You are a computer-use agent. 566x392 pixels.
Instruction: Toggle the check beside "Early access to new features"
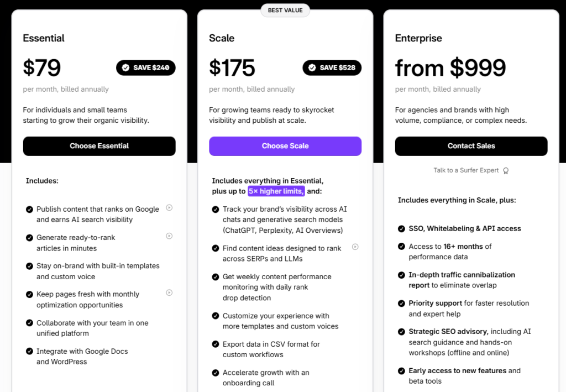pos(401,371)
